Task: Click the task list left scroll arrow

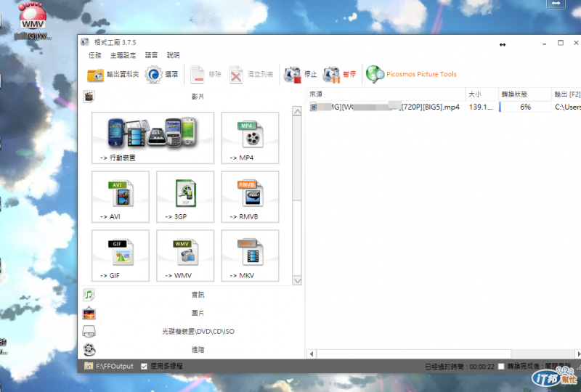Action: pos(312,354)
